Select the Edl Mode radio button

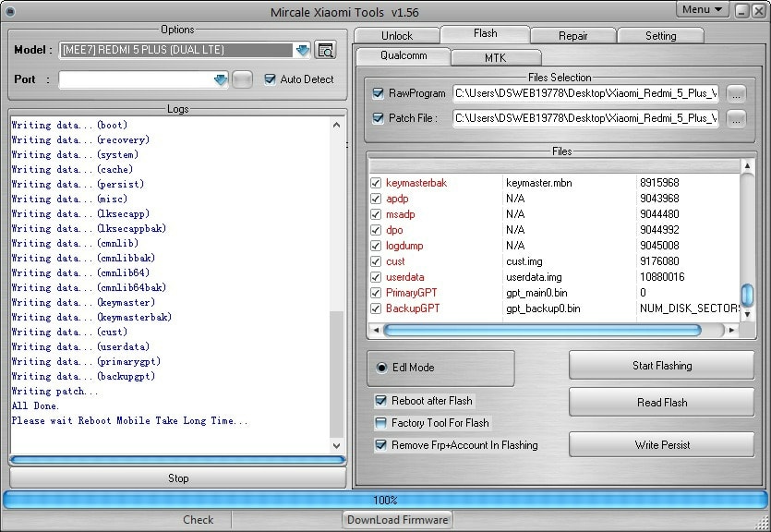click(x=381, y=368)
